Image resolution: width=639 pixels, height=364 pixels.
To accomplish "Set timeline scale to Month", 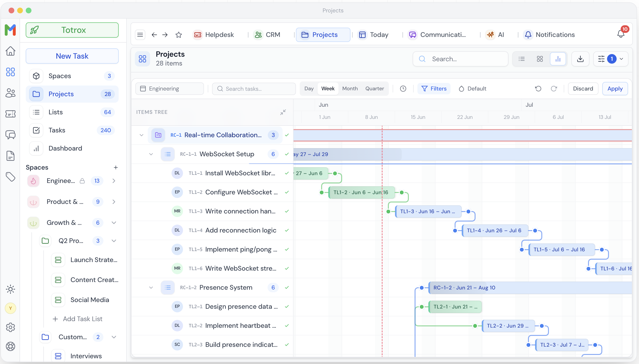I will (x=350, y=89).
